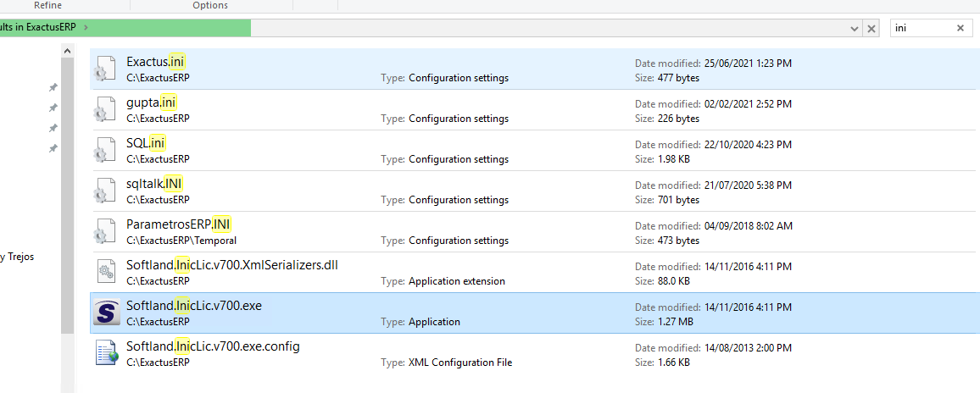Screen dimensions: 980x393
Task: Click date modified '21/07/2020 5:38 PM'
Action: coord(748,185)
